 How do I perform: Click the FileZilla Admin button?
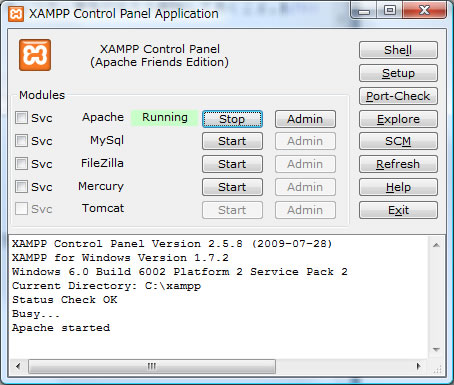tap(305, 164)
